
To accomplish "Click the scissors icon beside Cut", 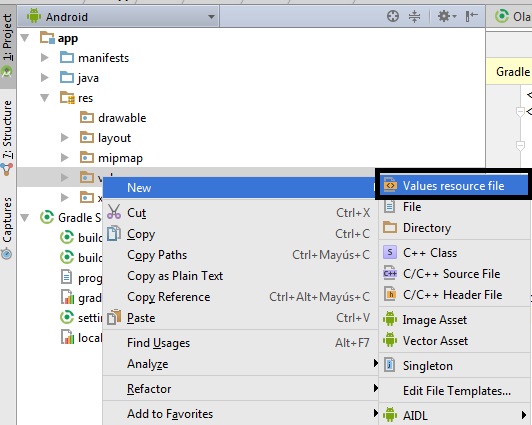I will click(x=114, y=212).
